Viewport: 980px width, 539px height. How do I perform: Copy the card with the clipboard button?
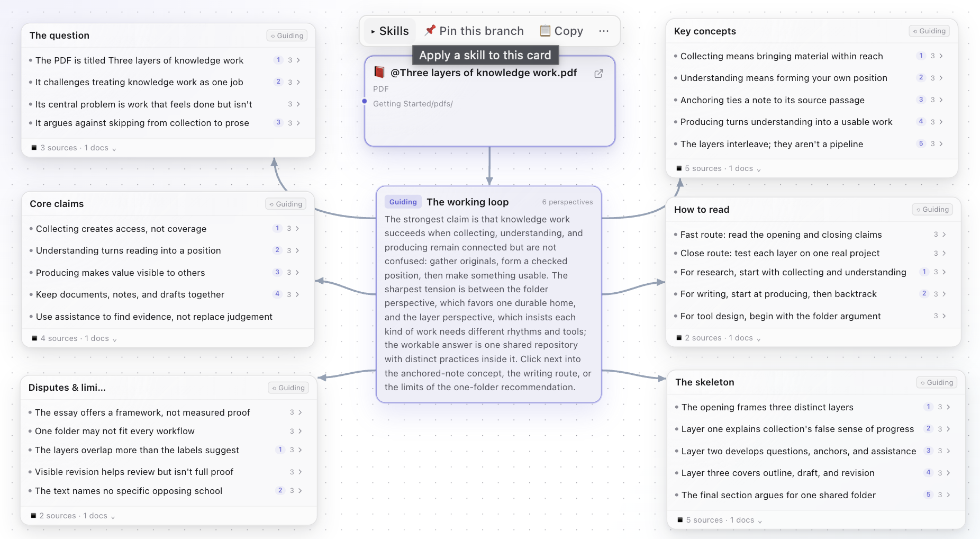point(561,31)
